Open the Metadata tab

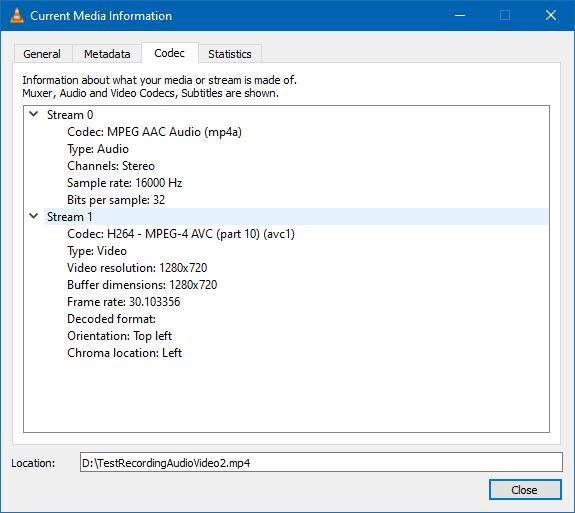(x=107, y=54)
